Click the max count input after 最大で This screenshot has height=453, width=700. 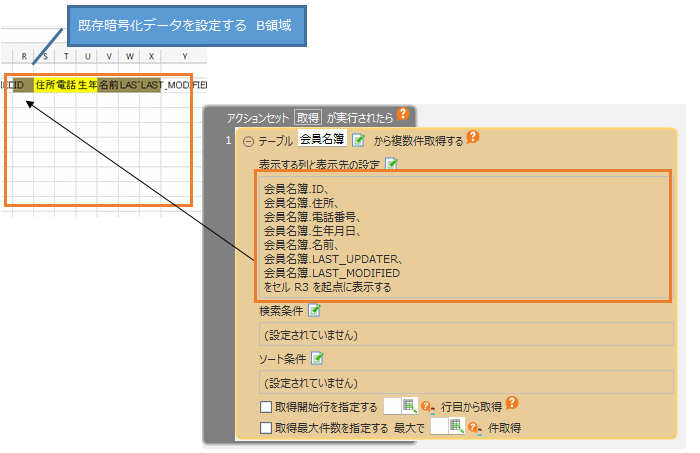440,427
